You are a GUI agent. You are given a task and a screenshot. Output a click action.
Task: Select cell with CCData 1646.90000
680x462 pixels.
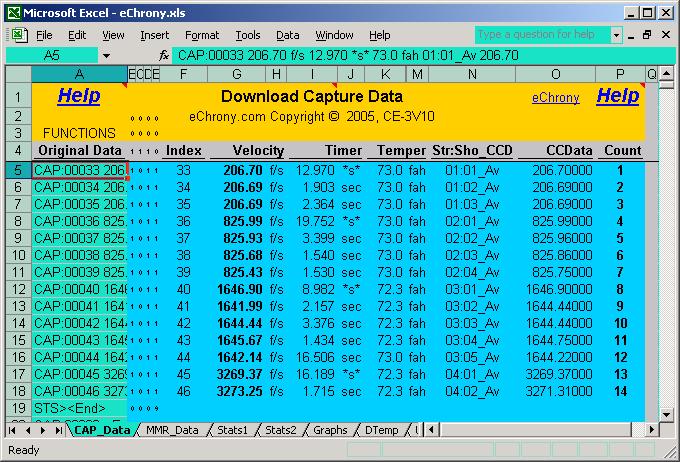(556, 289)
